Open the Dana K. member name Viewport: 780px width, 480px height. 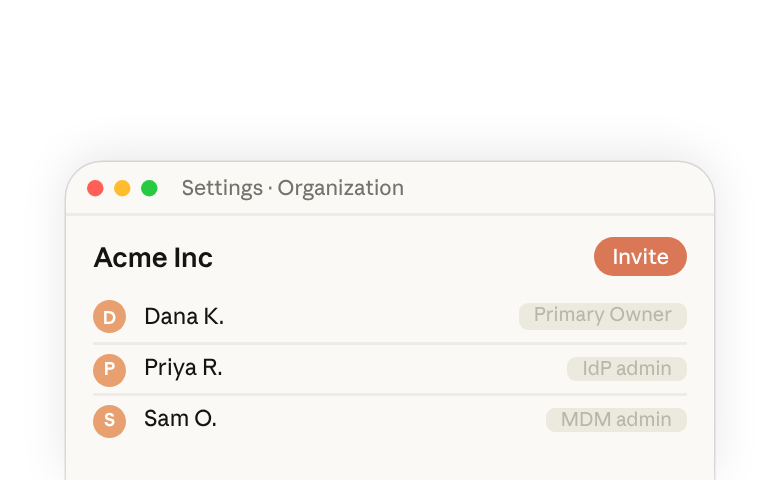184,316
